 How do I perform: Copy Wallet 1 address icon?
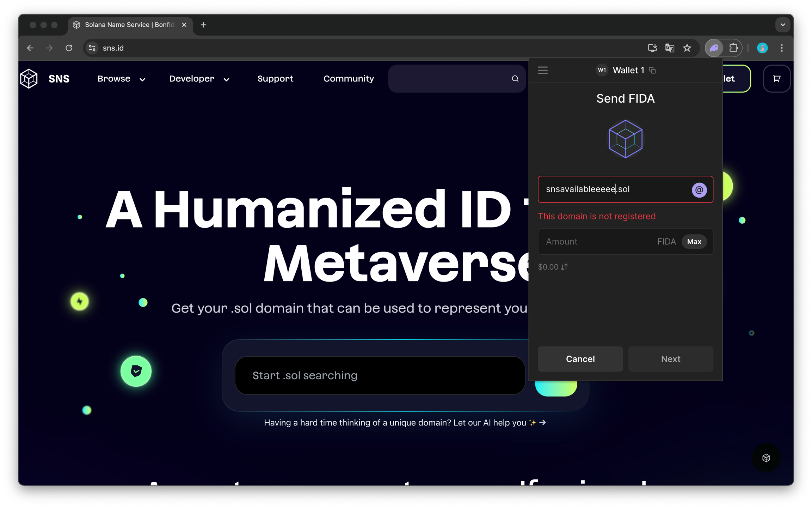[x=653, y=71]
